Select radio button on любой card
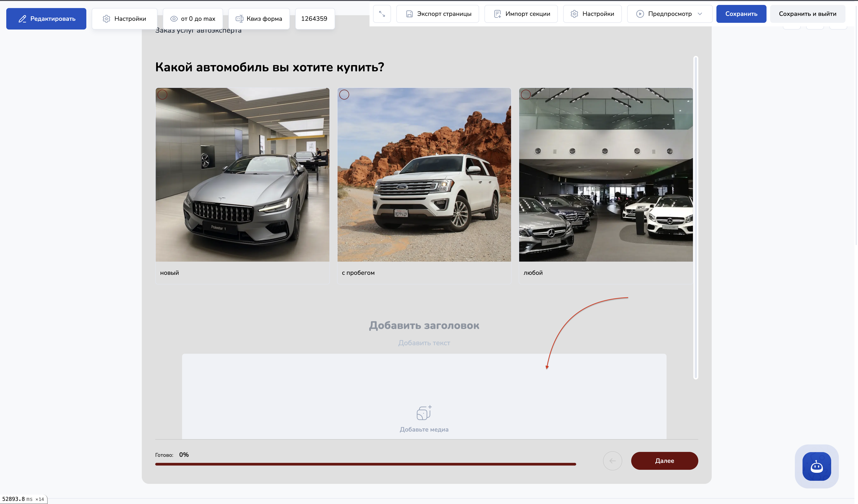The height and width of the screenshot is (504, 858). coord(526,95)
